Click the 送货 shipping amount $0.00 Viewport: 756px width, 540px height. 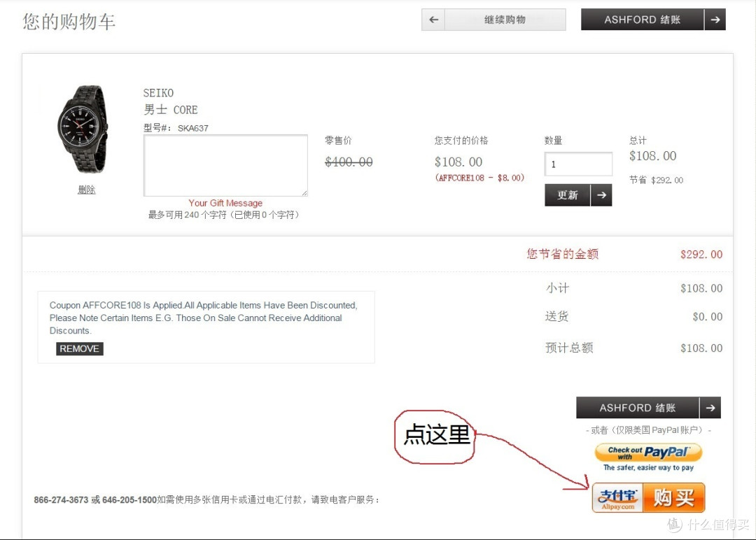[x=707, y=317]
